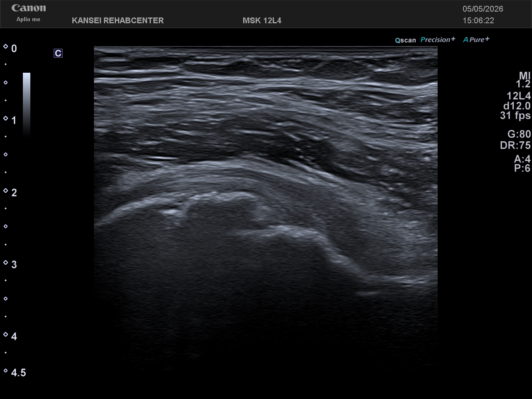Click the P:6 parameter

tap(522, 168)
